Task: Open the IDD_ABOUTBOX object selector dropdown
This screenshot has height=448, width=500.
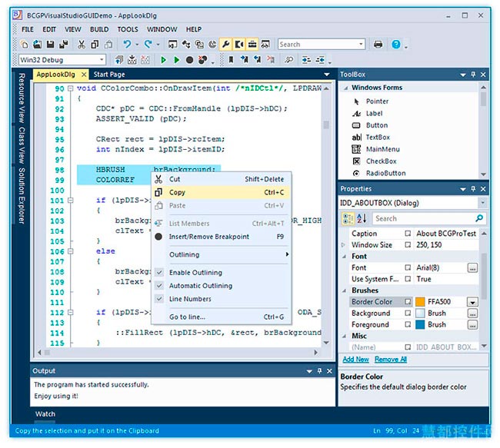Action: (482, 203)
